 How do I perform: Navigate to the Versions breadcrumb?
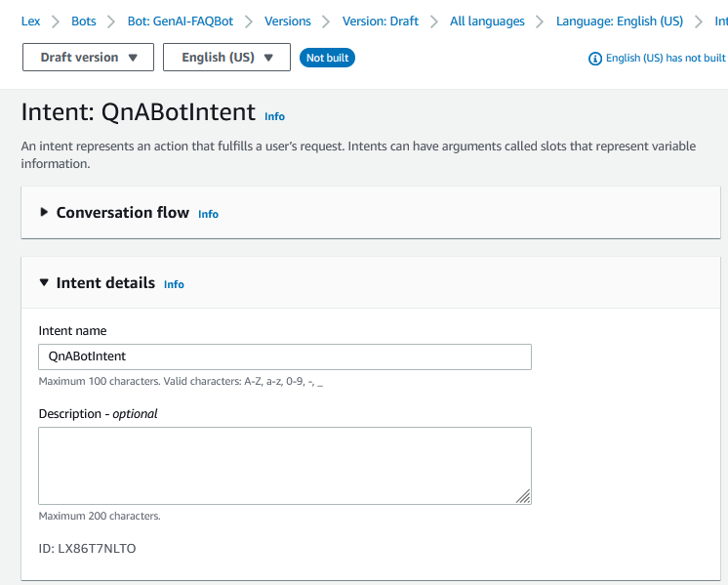click(x=288, y=21)
